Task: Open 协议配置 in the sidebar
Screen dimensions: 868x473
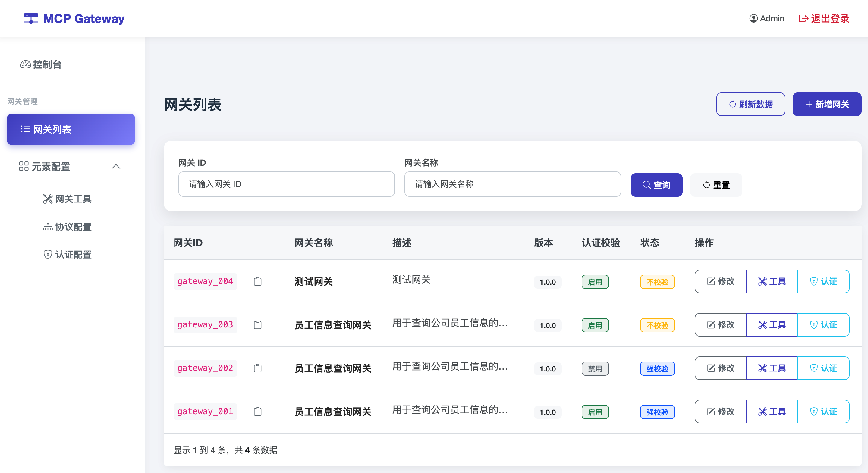Action: coord(68,227)
